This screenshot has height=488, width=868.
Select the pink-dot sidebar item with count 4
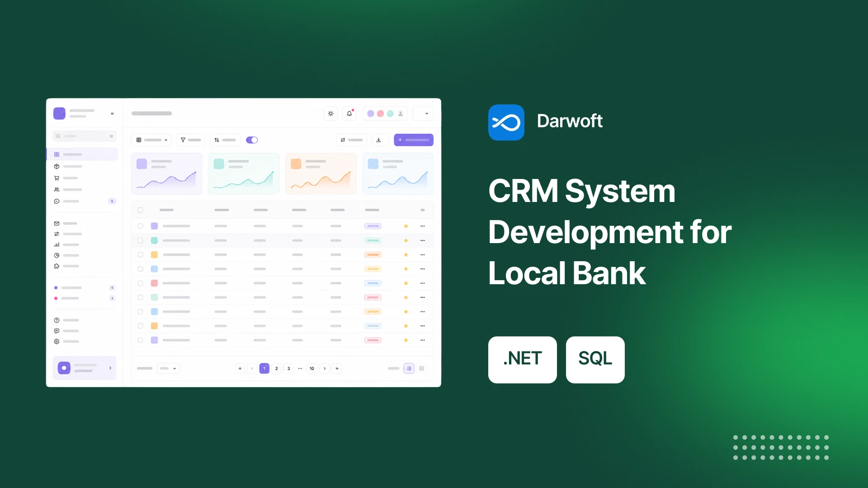[85, 298]
